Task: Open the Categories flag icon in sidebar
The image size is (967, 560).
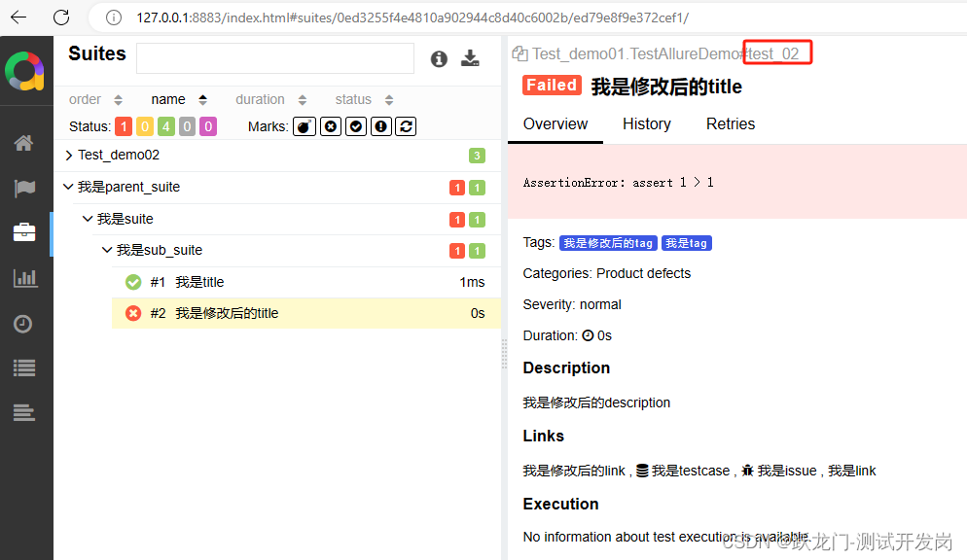Action: [24, 188]
